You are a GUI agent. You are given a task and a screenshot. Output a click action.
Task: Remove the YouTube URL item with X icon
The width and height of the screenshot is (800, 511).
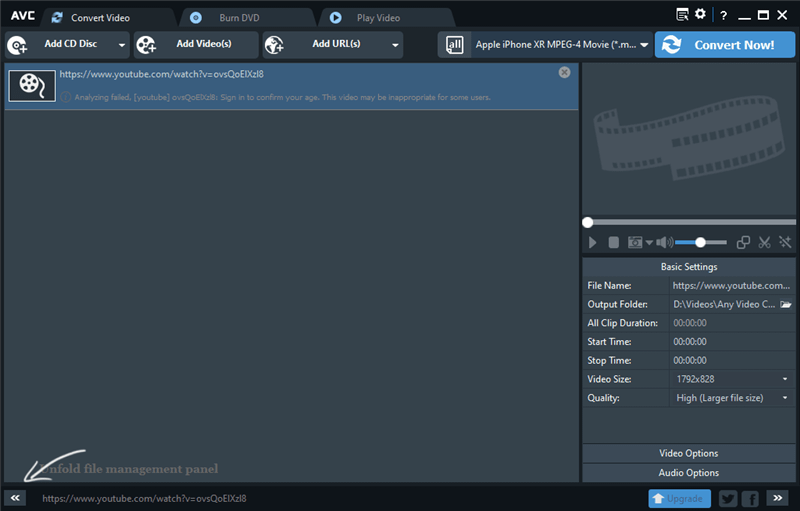pyautogui.click(x=564, y=72)
